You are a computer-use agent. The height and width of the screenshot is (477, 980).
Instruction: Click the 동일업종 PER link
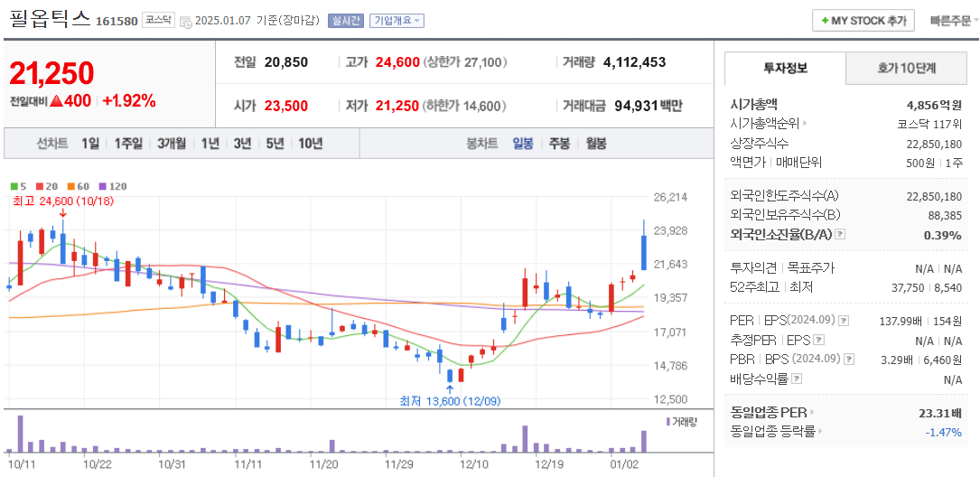pyautogui.click(x=768, y=413)
